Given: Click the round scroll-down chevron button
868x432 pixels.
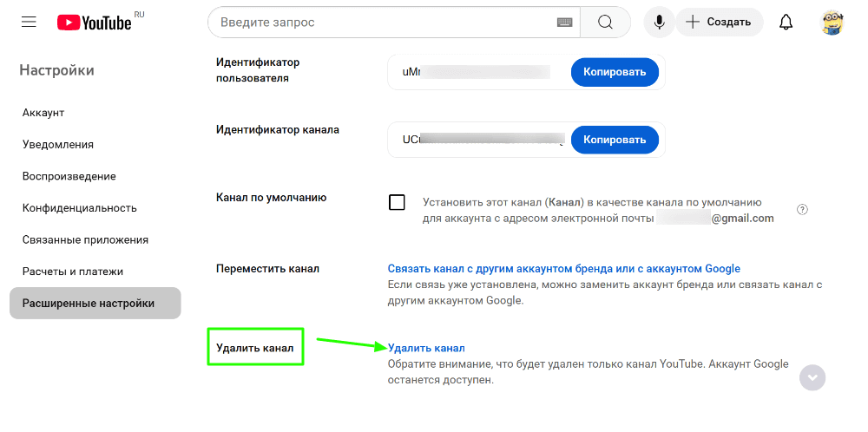Looking at the screenshot, I should click(x=812, y=378).
